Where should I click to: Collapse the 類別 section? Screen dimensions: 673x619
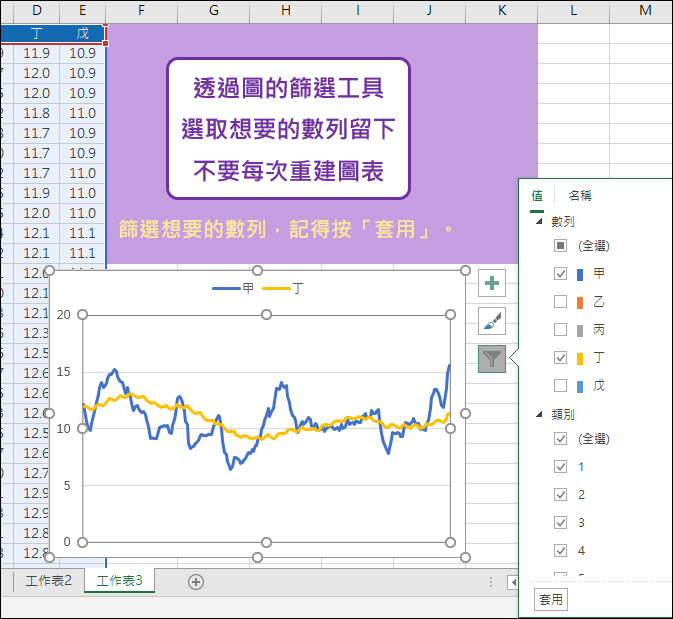(x=539, y=414)
